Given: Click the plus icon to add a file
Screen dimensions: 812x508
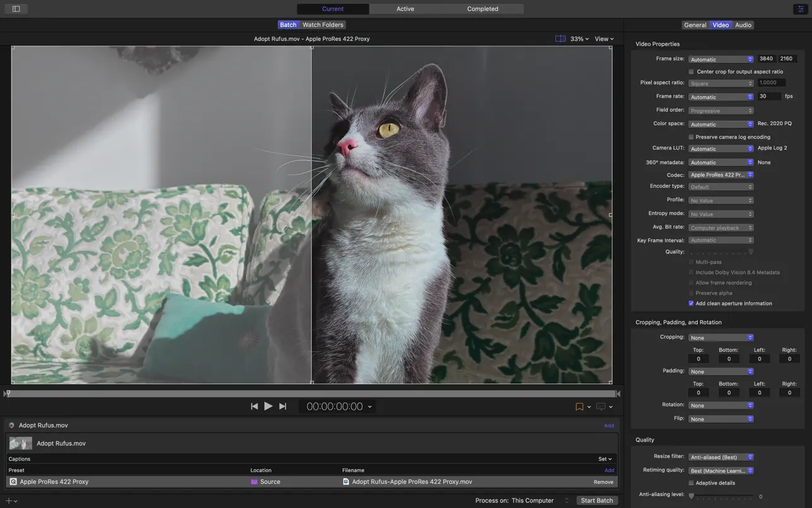Looking at the screenshot, I should 9,500.
